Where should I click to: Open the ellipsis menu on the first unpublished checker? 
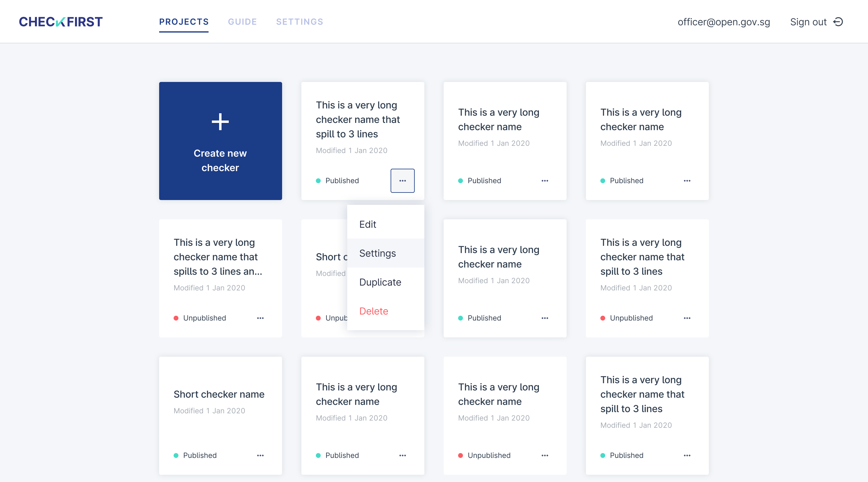coord(260,318)
